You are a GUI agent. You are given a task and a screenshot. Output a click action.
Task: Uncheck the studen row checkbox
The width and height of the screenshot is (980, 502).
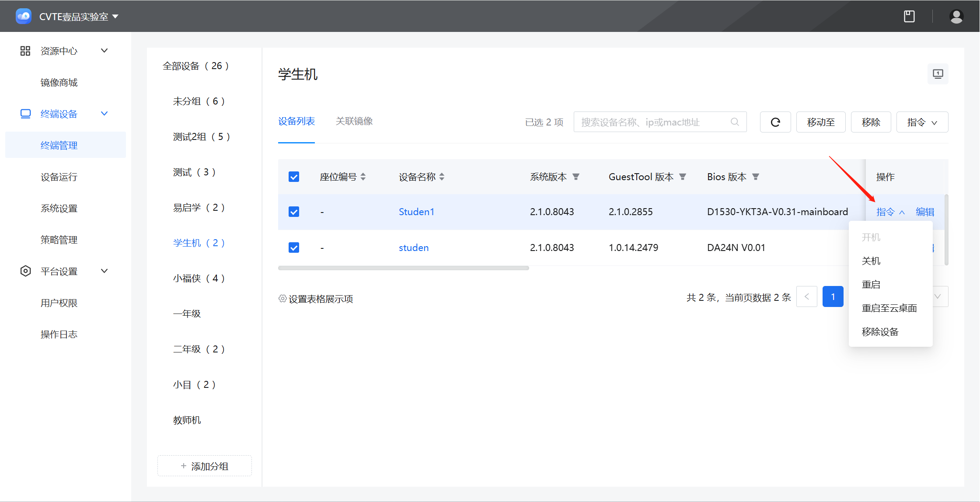(294, 248)
